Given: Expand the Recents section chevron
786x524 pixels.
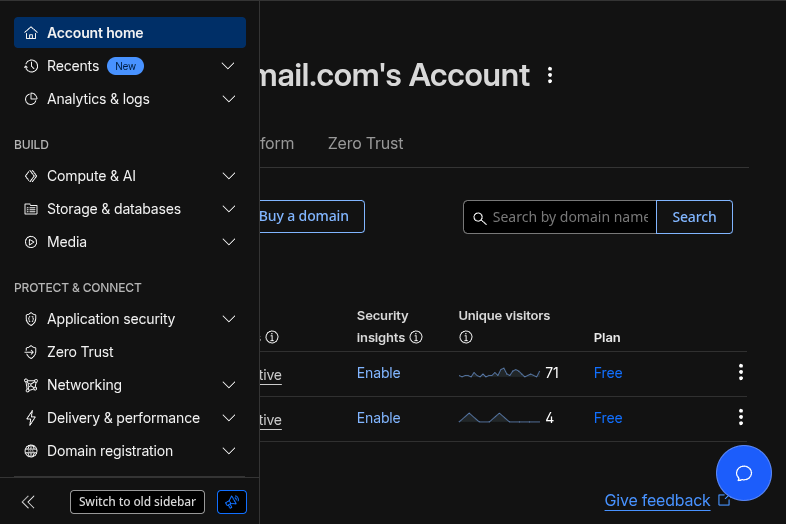Looking at the screenshot, I should coord(228,66).
